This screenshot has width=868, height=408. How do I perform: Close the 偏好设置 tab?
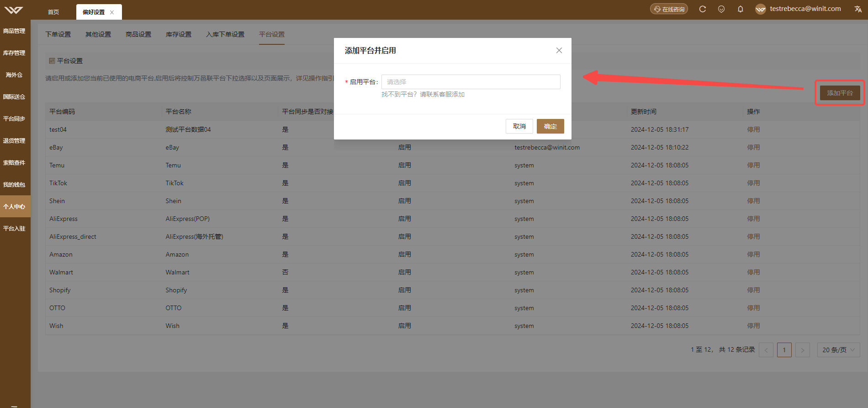112,12
